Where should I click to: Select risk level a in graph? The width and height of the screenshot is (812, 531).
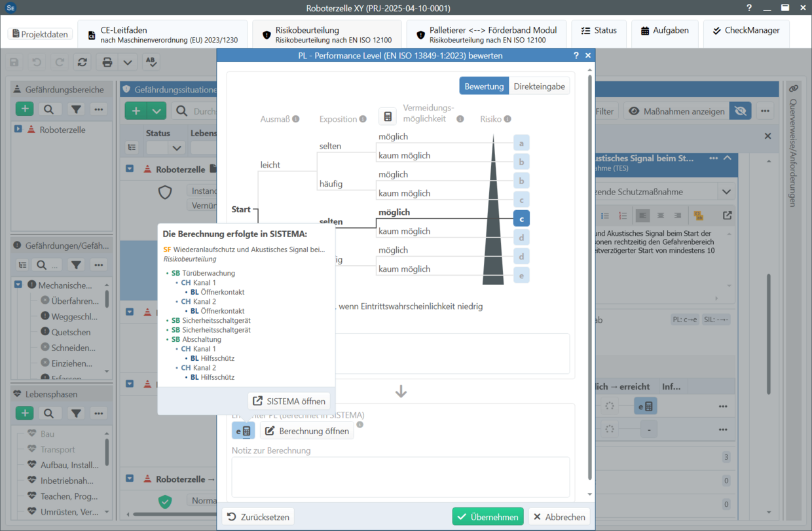521,143
